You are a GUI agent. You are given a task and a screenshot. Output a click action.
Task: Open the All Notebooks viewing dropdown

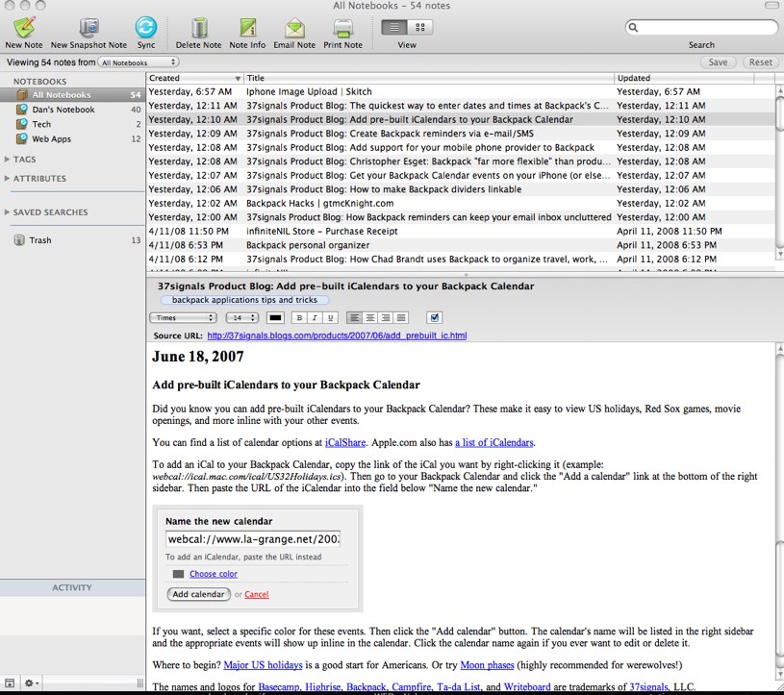pos(139,62)
